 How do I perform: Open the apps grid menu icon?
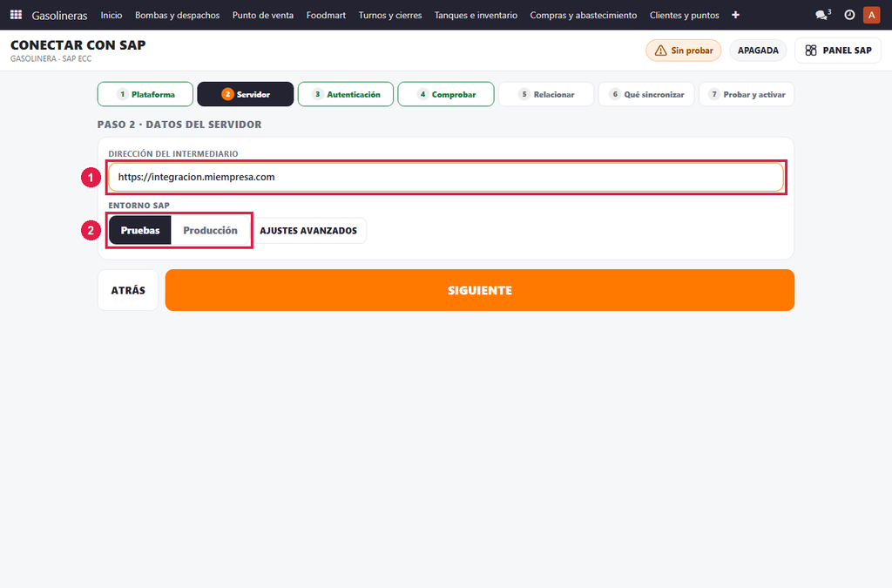click(x=16, y=15)
